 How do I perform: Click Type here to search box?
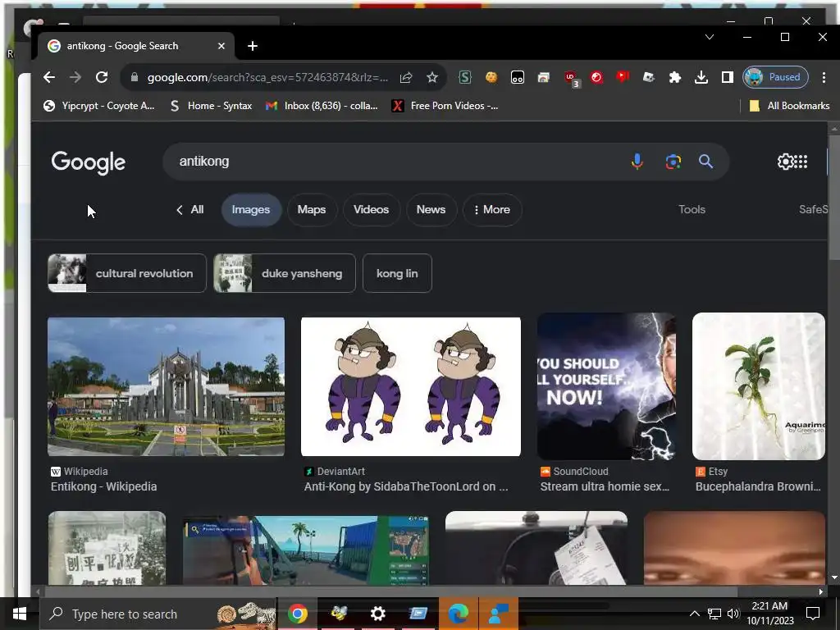(x=157, y=614)
